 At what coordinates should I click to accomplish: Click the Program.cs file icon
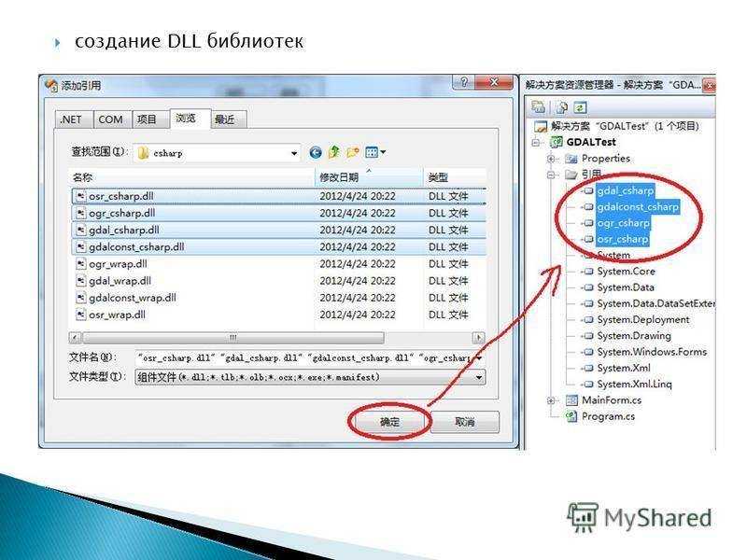(x=571, y=416)
